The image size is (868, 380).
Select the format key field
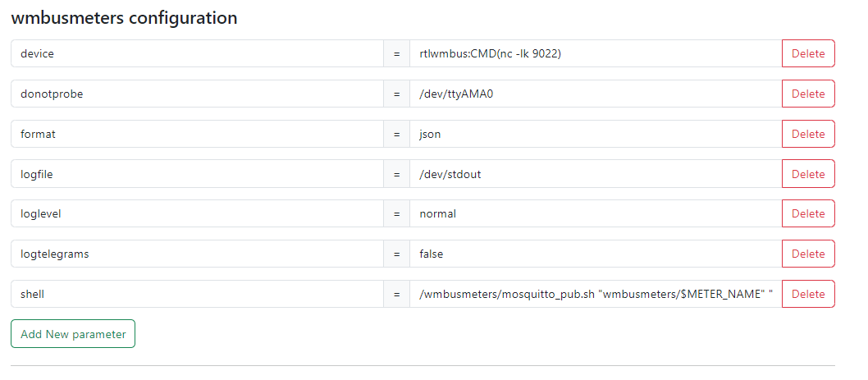pos(197,134)
